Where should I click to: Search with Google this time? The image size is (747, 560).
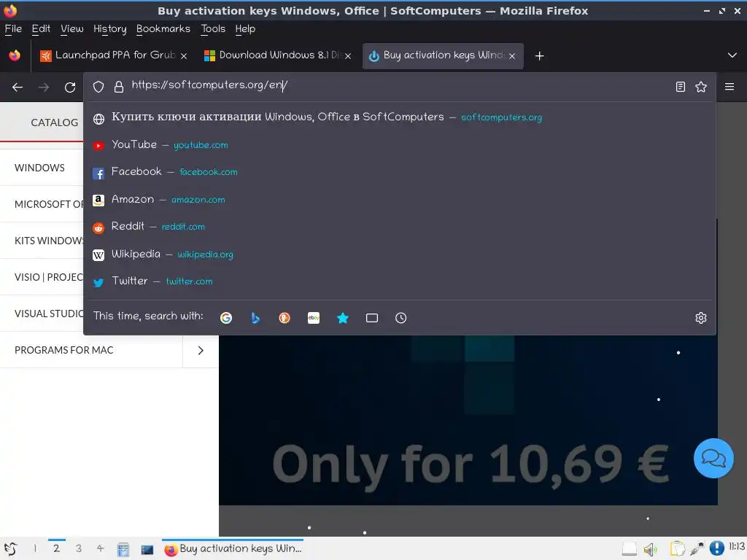pyautogui.click(x=226, y=318)
